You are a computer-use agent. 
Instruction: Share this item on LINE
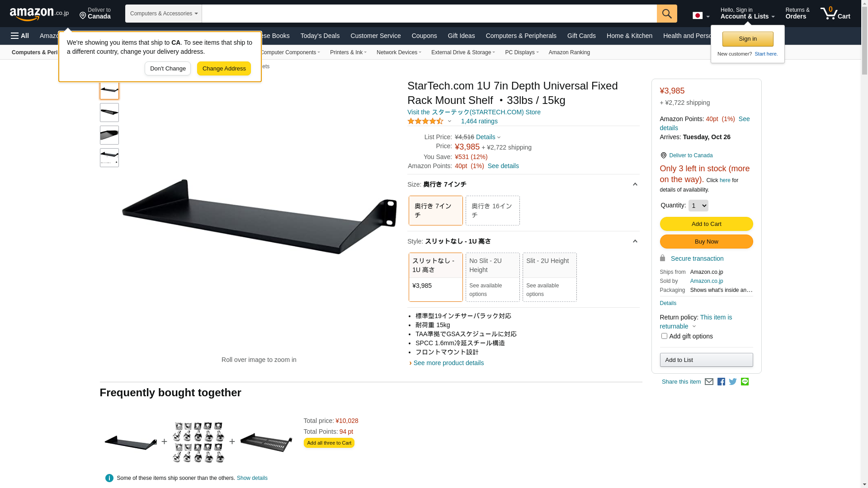pyautogui.click(x=745, y=382)
